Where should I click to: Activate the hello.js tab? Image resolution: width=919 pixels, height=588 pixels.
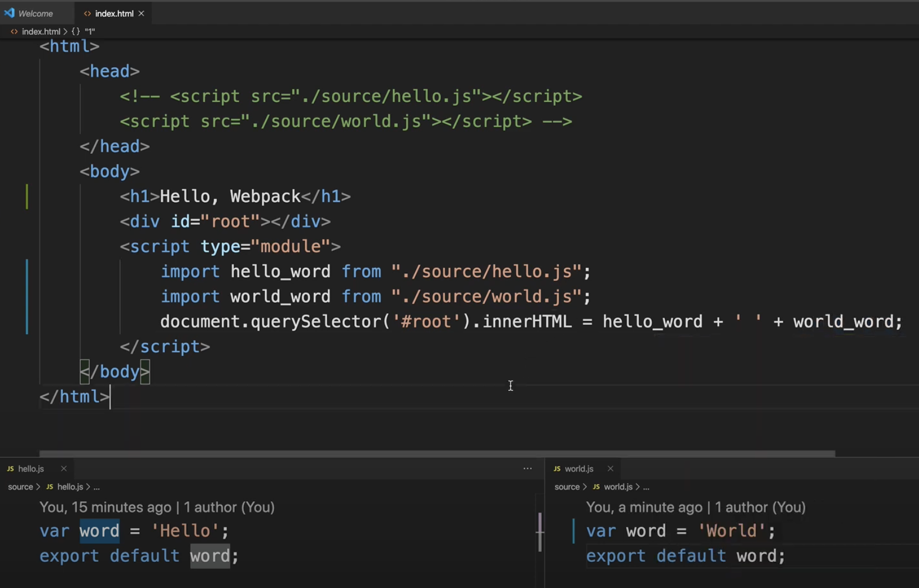click(31, 469)
